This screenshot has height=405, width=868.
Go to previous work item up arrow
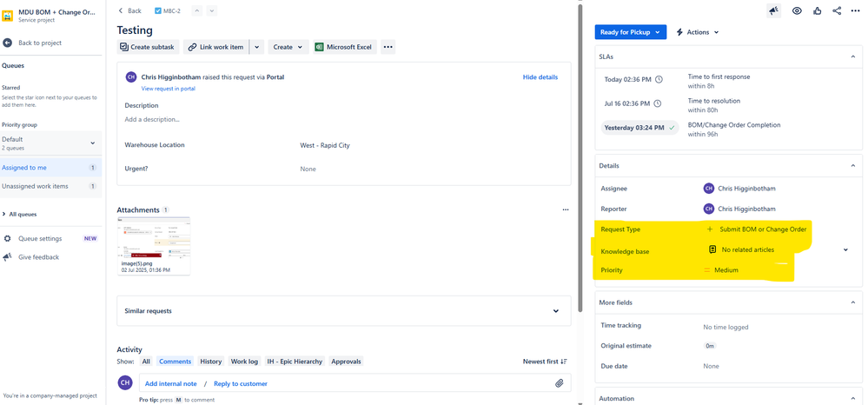pos(197,10)
